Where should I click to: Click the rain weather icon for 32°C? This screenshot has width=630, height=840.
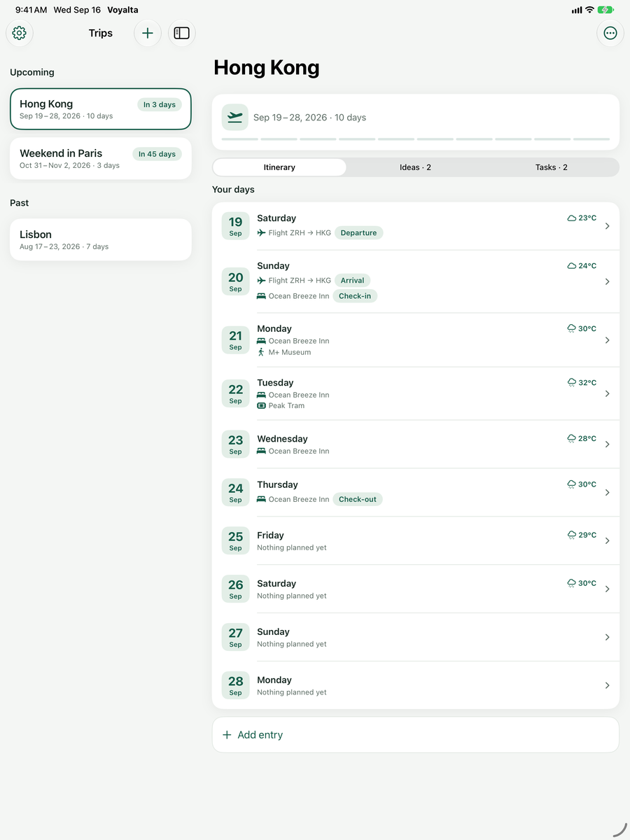click(x=571, y=383)
